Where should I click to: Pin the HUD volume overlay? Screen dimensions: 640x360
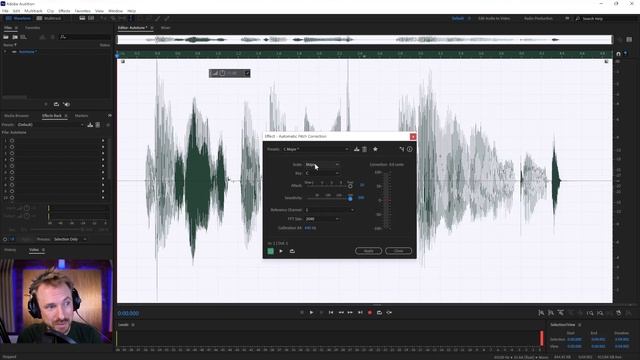[247, 73]
